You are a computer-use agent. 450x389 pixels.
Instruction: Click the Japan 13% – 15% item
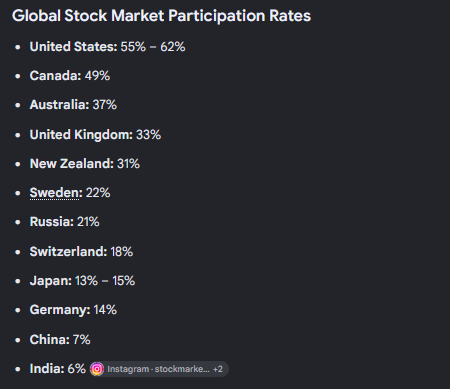(82, 281)
